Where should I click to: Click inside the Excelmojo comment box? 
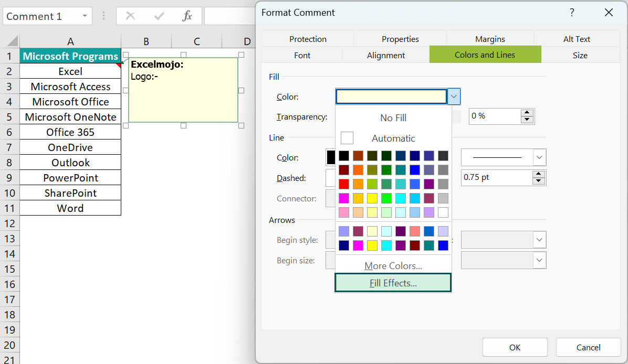tap(183, 90)
